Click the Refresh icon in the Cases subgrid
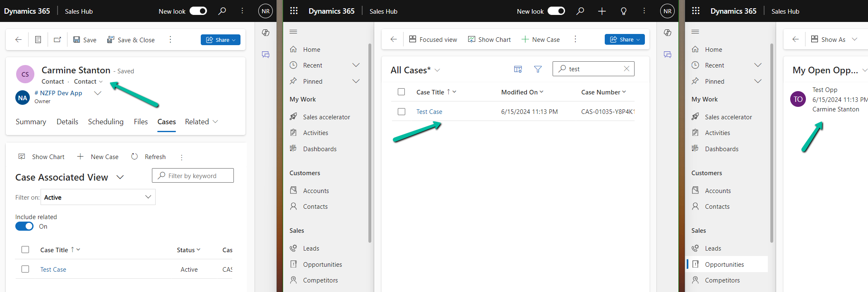Screen dimensions: 868x292 135,157
